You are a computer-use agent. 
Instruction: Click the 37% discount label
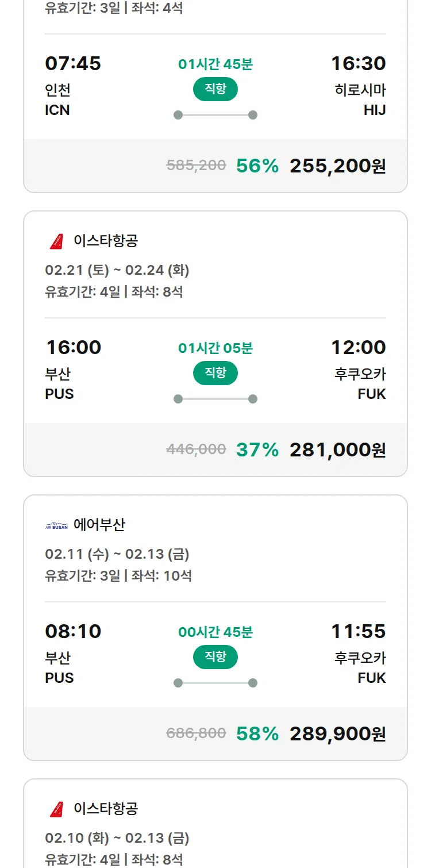point(257,450)
